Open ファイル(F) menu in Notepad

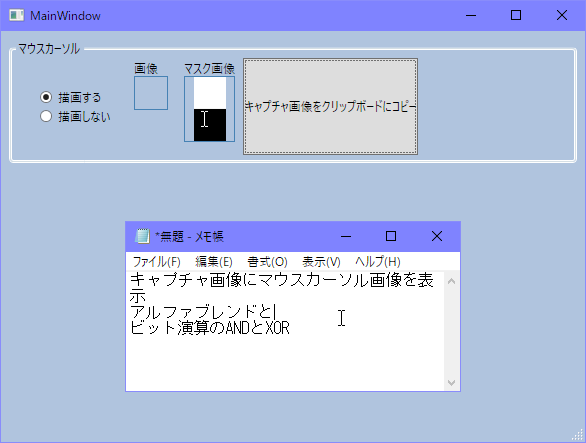coord(157,262)
